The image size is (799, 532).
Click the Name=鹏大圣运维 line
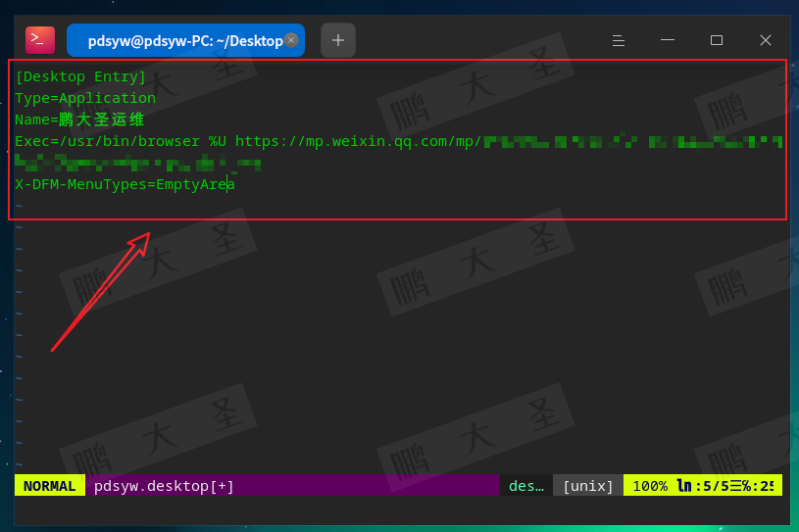(79, 120)
